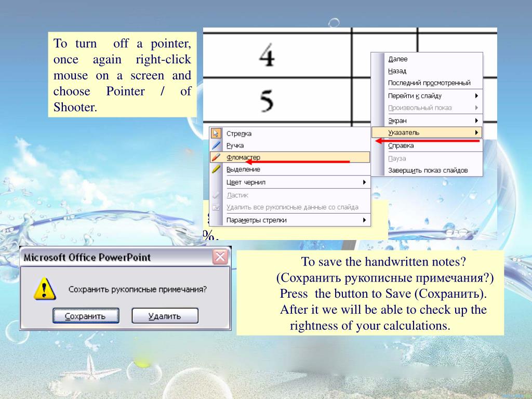Open the Параметры стрелки submenu
532x399 pixels.
click(290, 220)
